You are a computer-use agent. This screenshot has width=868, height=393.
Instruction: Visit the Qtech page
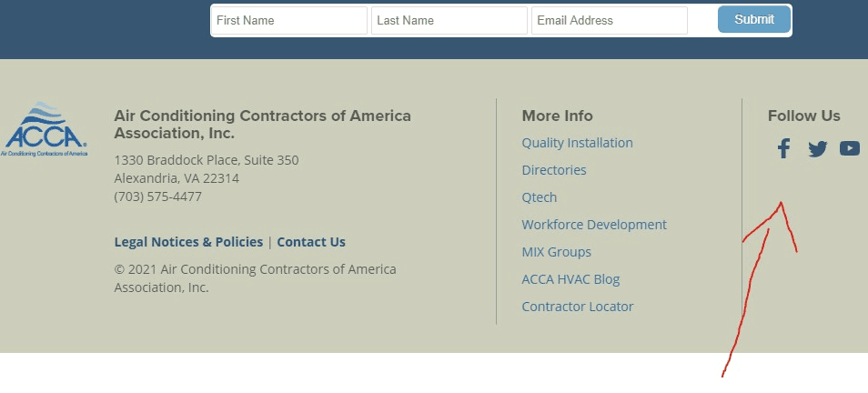click(540, 197)
